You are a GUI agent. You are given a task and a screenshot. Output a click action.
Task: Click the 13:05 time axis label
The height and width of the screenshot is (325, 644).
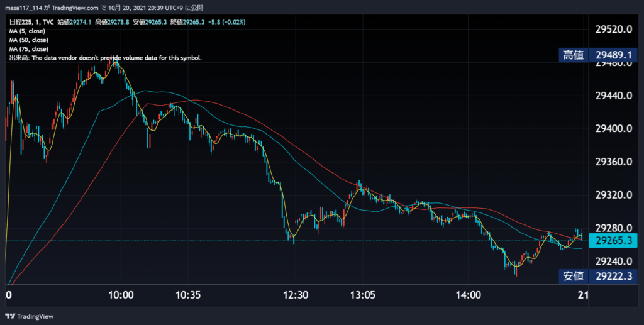pyautogui.click(x=363, y=295)
